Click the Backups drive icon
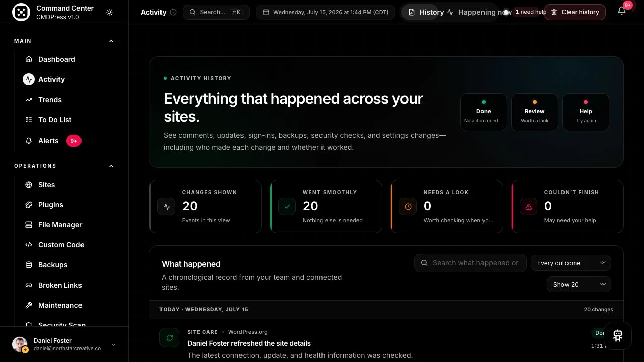Image resolution: width=644 pixels, height=362 pixels. [x=29, y=265]
